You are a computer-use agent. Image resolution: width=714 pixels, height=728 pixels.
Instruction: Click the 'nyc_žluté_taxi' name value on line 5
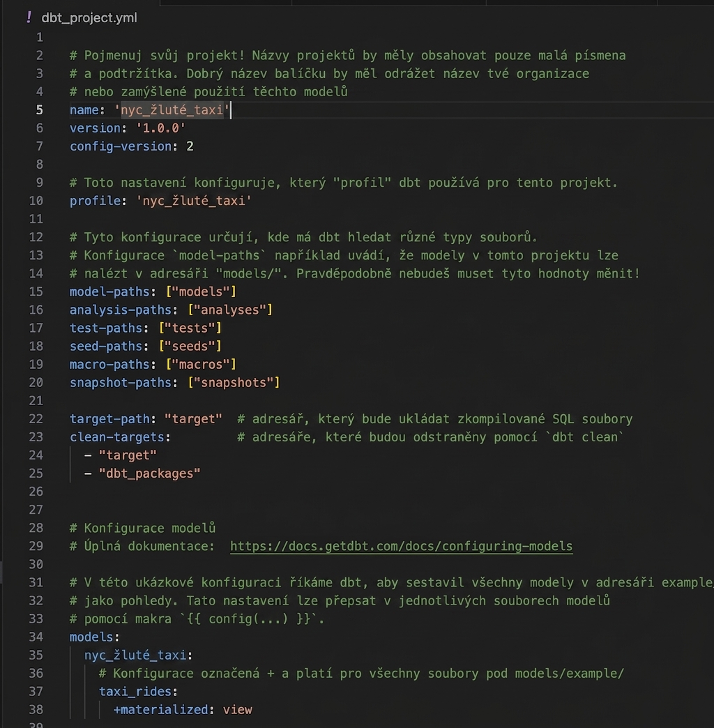tap(172, 110)
